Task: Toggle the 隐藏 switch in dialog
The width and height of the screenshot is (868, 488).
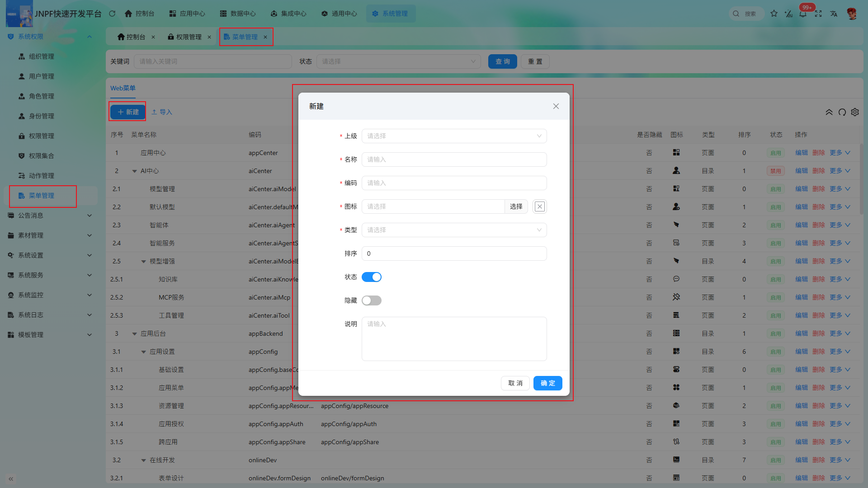Action: [x=372, y=300]
